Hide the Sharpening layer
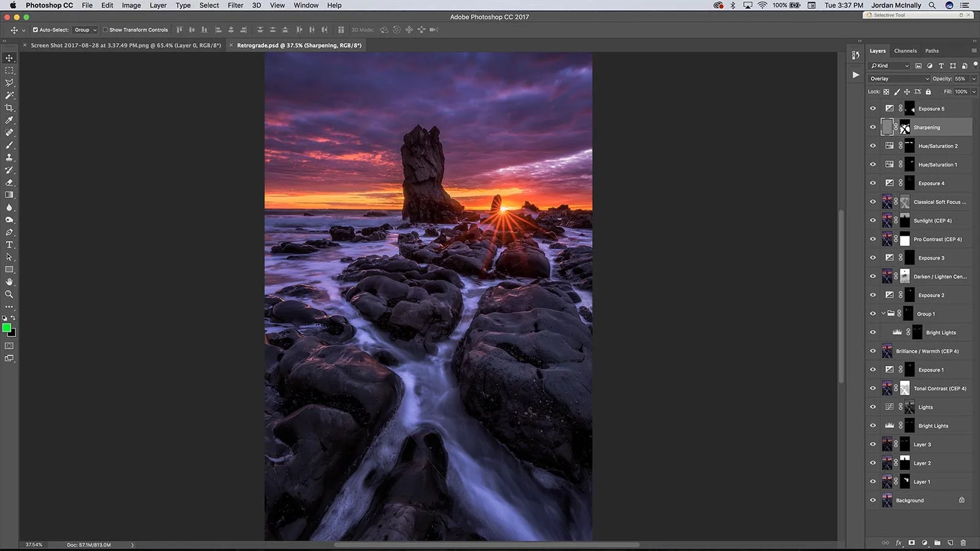This screenshot has width=980, height=551. [x=873, y=127]
